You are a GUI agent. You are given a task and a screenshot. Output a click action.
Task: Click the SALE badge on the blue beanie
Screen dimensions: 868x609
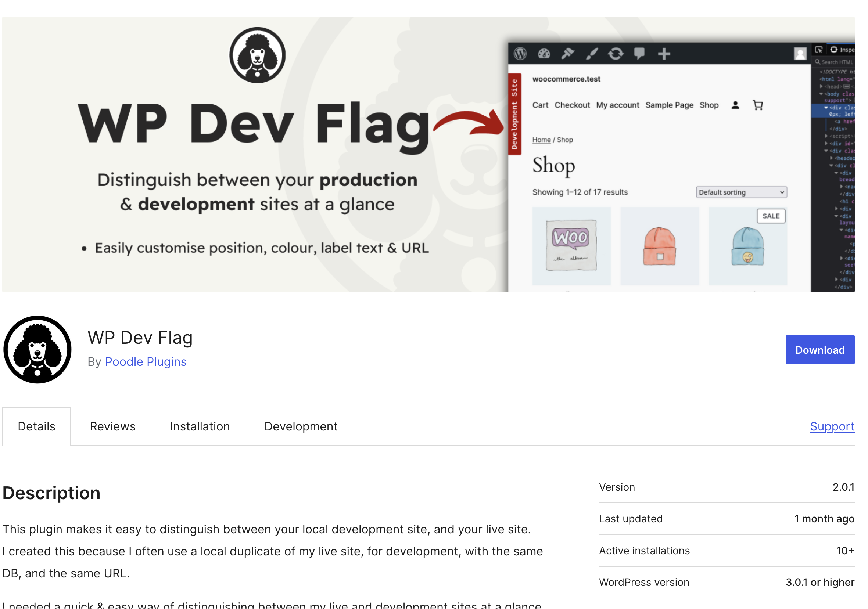tap(771, 216)
